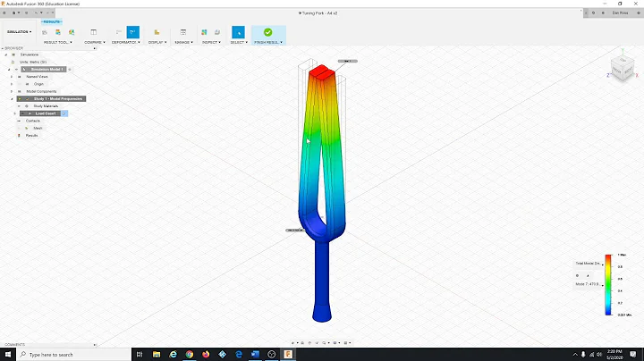Open the MANAGE dropdown menu
The image size is (644, 361).
(183, 42)
